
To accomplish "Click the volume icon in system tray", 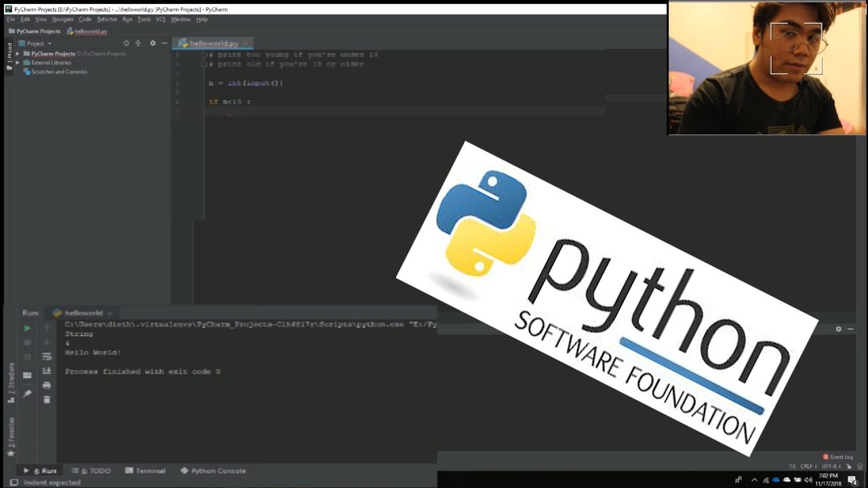I will 808,480.
